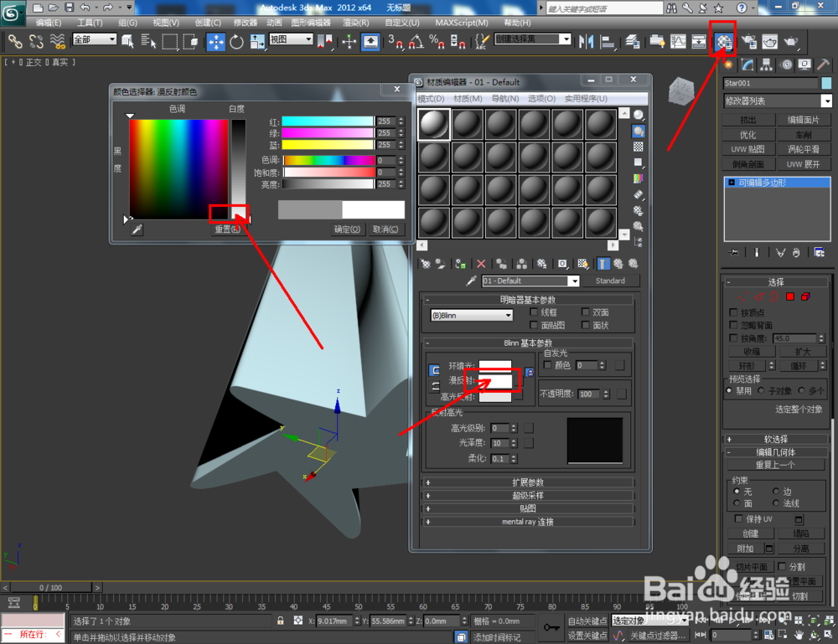Enable the Wire (线框) checkbox
838x644 pixels.
coord(533,312)
